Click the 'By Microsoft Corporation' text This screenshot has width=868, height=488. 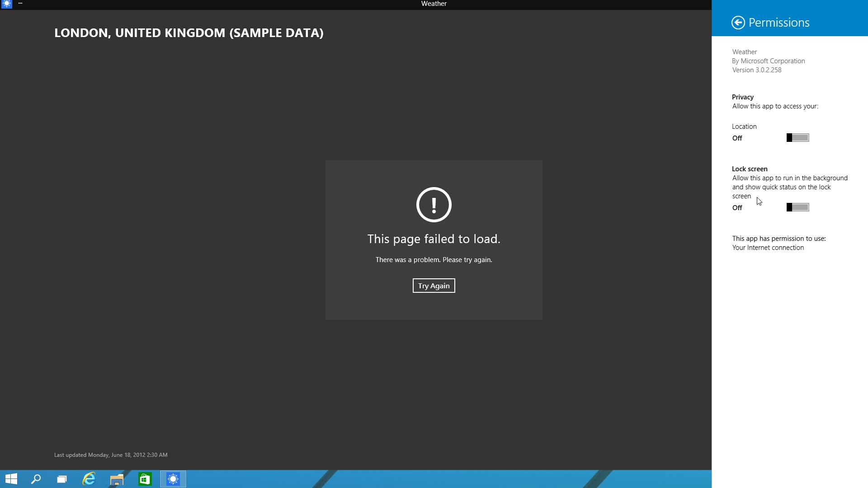tap(769, 61)
